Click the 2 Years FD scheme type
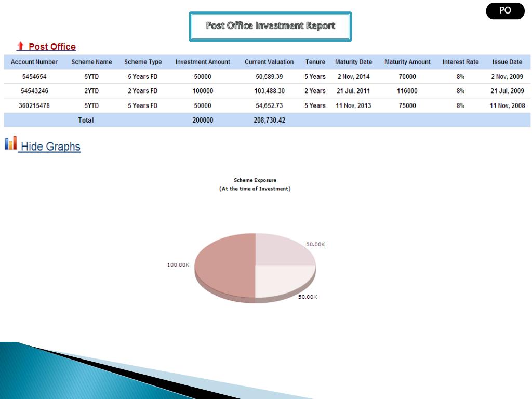 [142, 91]
